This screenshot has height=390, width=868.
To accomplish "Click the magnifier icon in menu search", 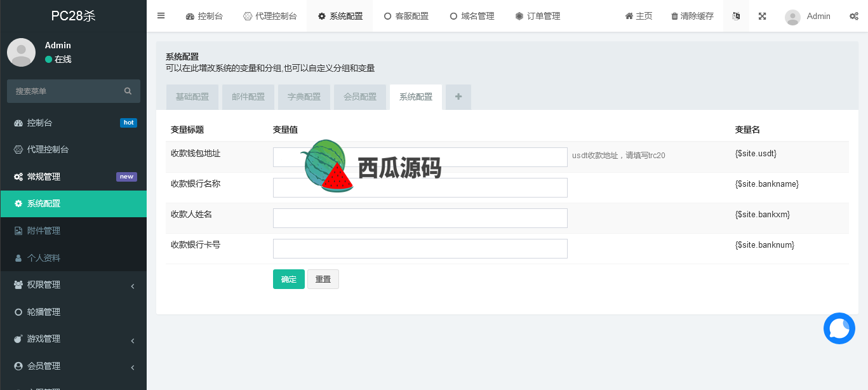I will [128, 91].
